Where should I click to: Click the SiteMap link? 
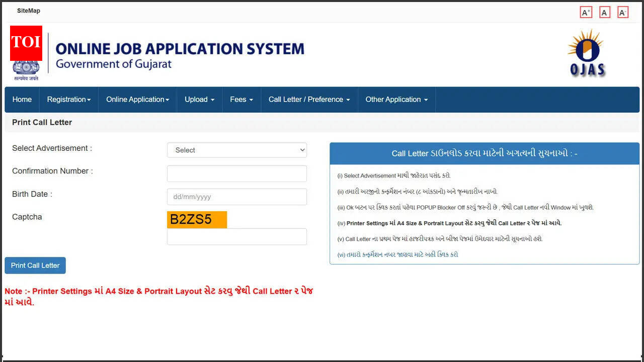point(28,11)
